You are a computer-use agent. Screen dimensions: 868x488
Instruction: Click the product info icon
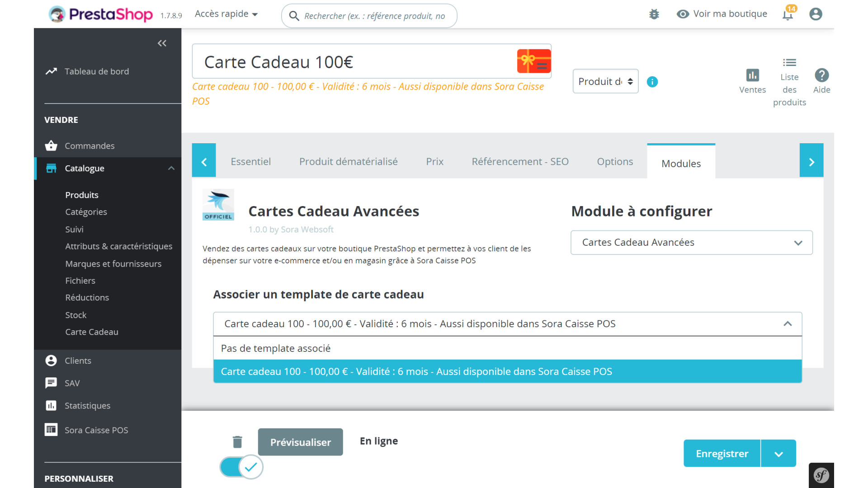coord(652,82)
